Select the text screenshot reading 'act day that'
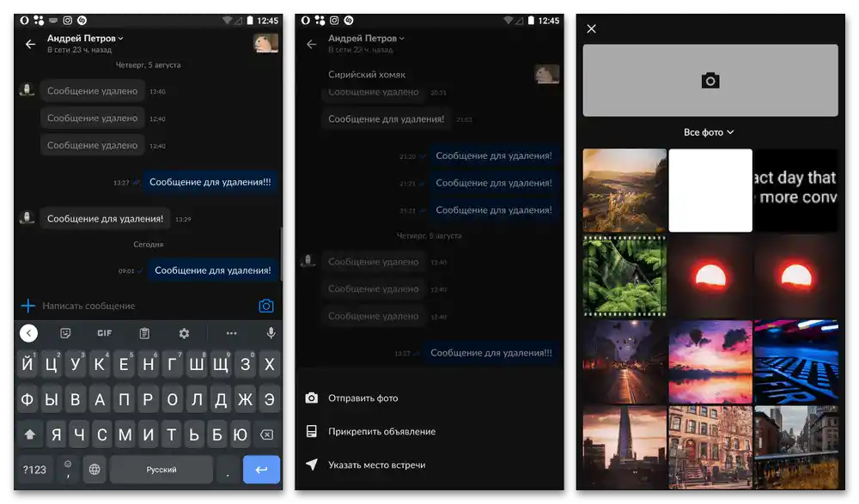The image size is (859, 504). pos(796,190)
